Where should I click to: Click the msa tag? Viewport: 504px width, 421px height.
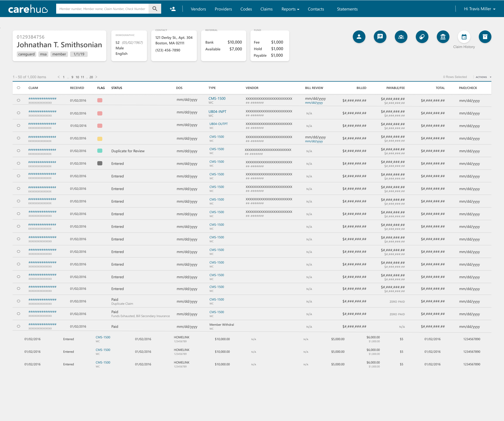point(43,54)
